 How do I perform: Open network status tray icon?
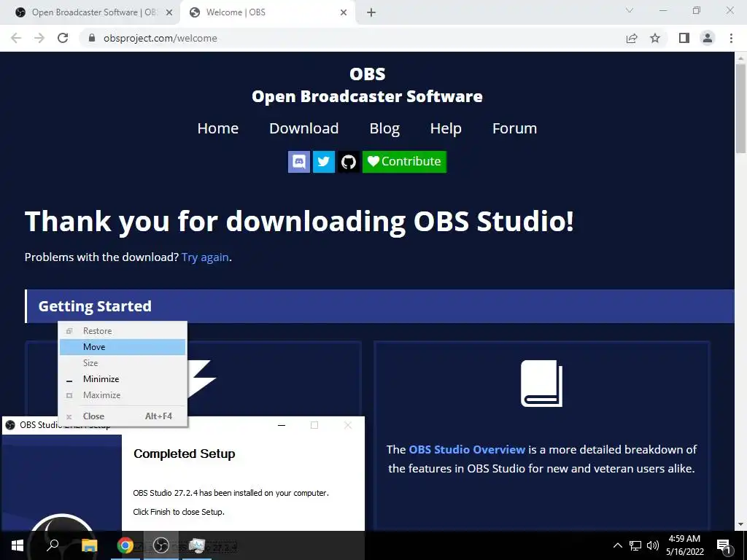(x=635, y=545)
